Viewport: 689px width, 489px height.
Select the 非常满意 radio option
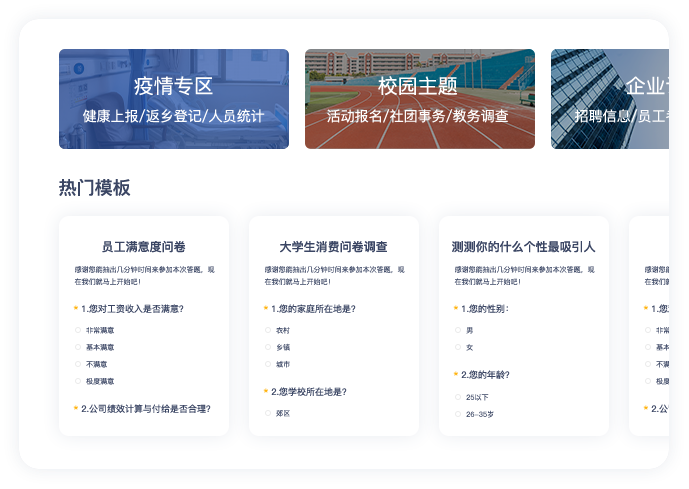click(x=78, y=330)
